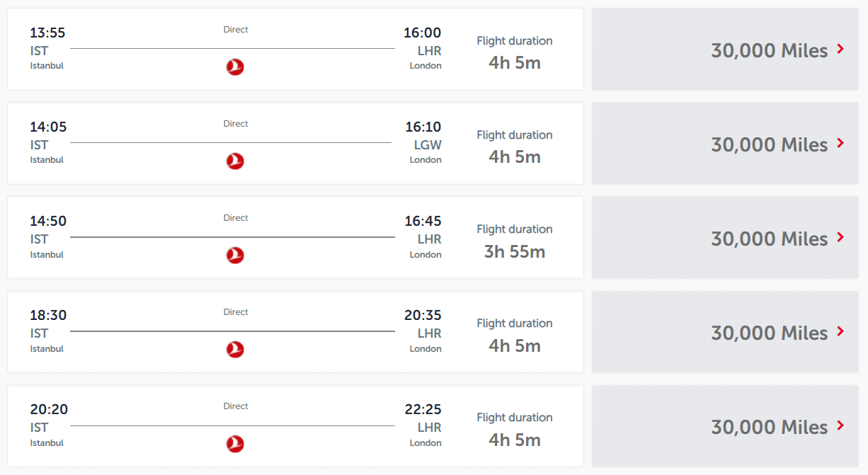Pick 30,000 Miles for 18:30 departure
The width and height of the screenshot is (868, 475).
pyautogui.click(x=769, y=333)
